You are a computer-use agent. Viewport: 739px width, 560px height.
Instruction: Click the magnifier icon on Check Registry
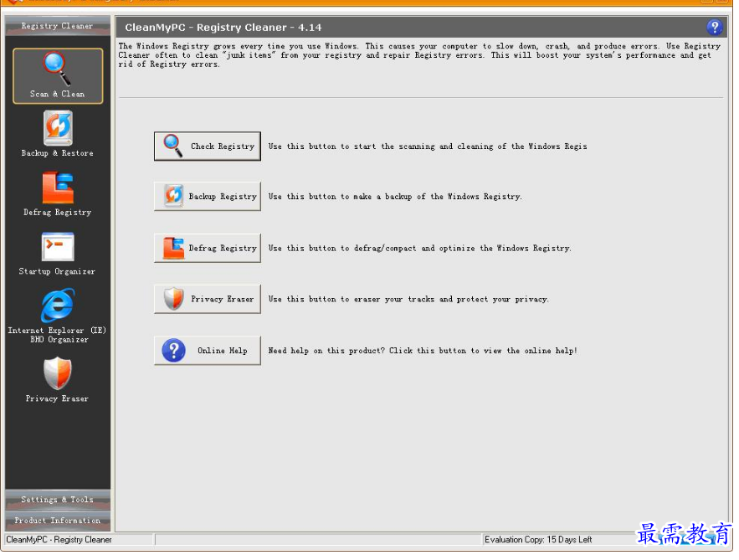coord(173,146)
